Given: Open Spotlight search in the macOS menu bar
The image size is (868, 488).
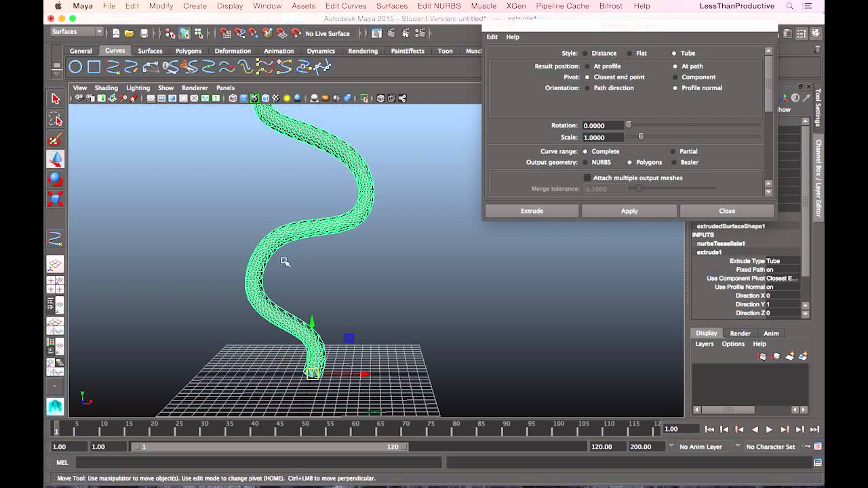Looking at the screenshot, I should [x=790, y=6].
